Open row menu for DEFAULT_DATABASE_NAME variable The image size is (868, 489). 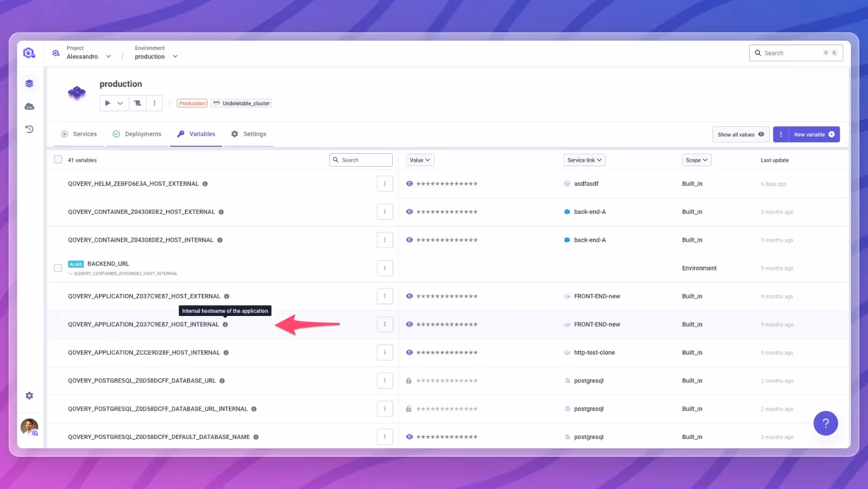(x=385, y=437)
